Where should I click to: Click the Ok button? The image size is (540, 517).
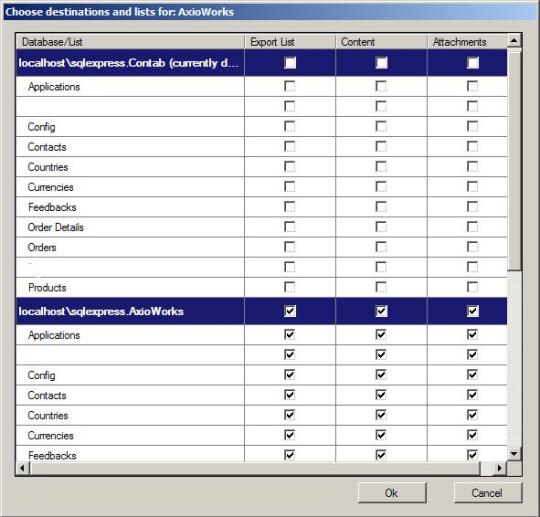click(392, 493)
